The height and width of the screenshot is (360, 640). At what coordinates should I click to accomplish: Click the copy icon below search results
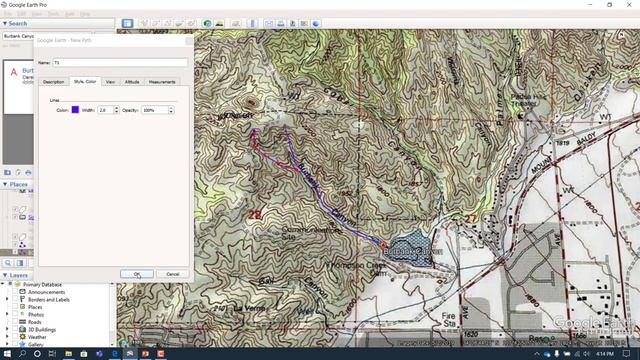[x=18, y=172]
